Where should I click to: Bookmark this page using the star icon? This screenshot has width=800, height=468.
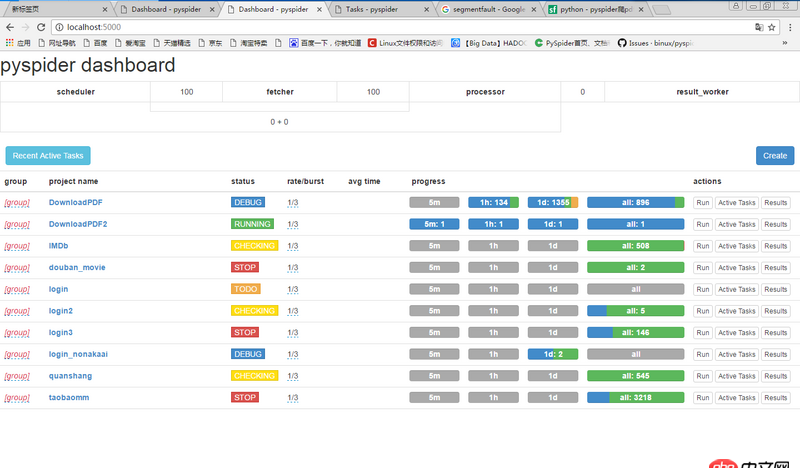point(772,27)
